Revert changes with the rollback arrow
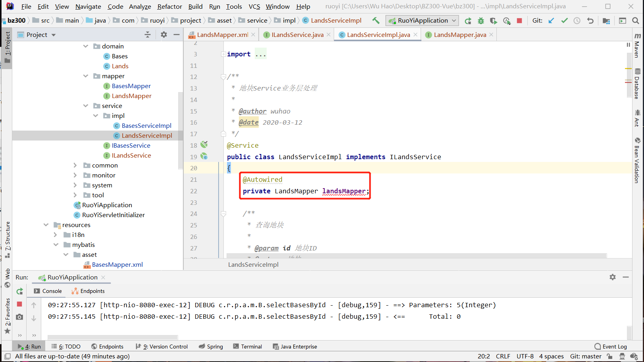This screenshot has height=362, width=644. [590, 21]
